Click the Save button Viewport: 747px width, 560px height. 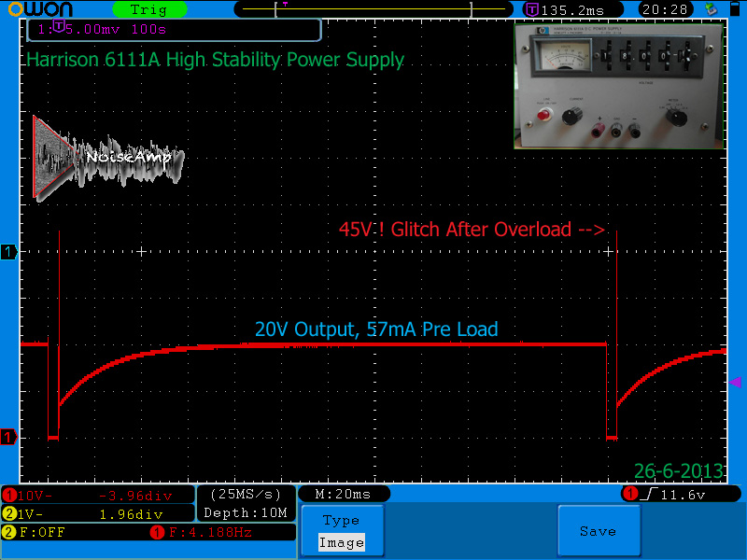(599, 530)
